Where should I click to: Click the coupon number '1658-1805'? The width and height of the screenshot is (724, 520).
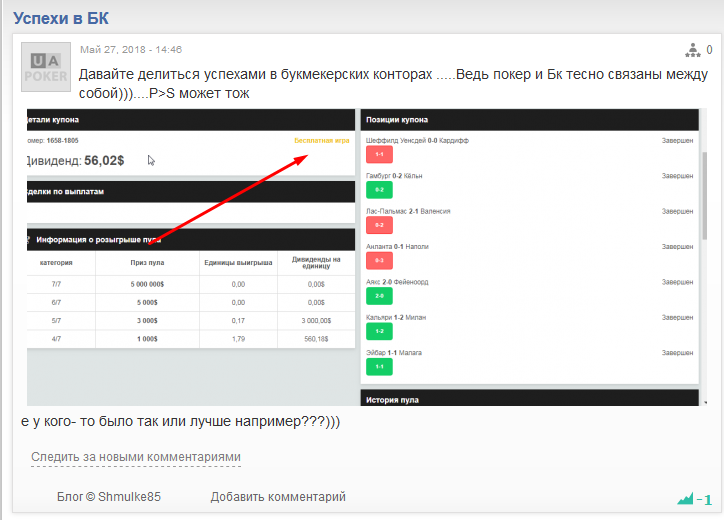(x=62, y=140)
